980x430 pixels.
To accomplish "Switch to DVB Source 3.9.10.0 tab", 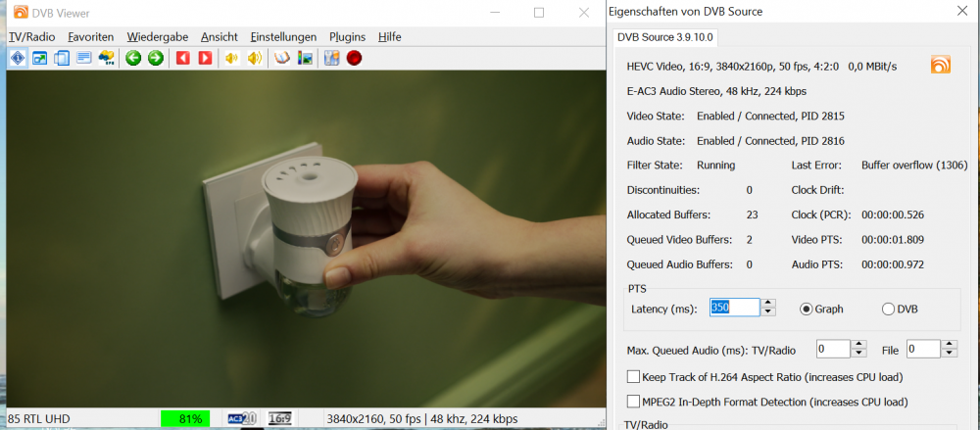I will click(x=664, y=37).
